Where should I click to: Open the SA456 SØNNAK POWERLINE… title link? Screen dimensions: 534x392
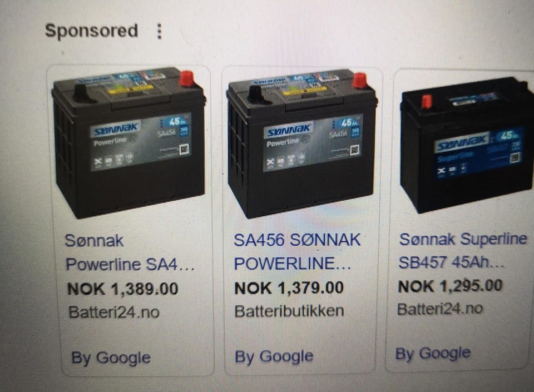coord(297,251)
